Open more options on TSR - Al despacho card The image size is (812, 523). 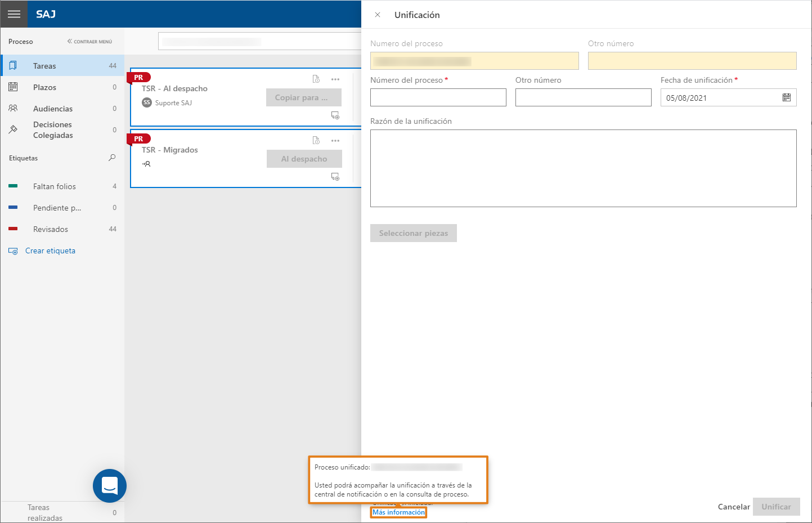(335, 79)
